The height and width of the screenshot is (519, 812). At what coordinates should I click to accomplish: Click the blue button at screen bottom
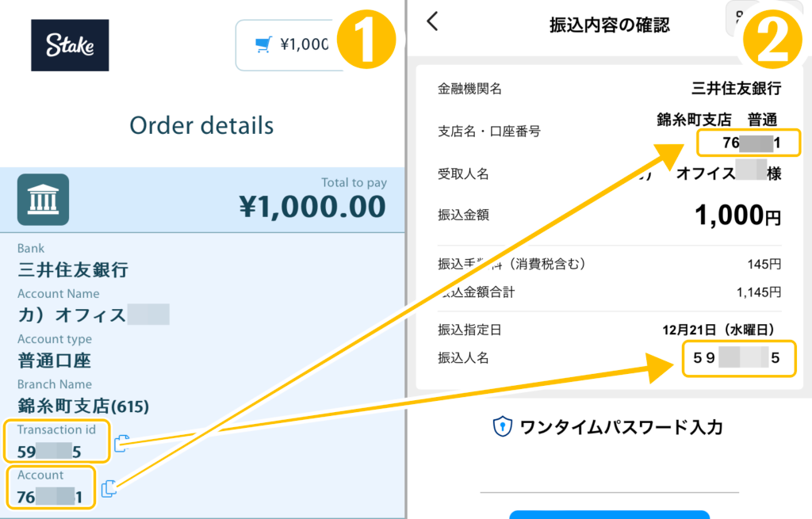point(610,514)
